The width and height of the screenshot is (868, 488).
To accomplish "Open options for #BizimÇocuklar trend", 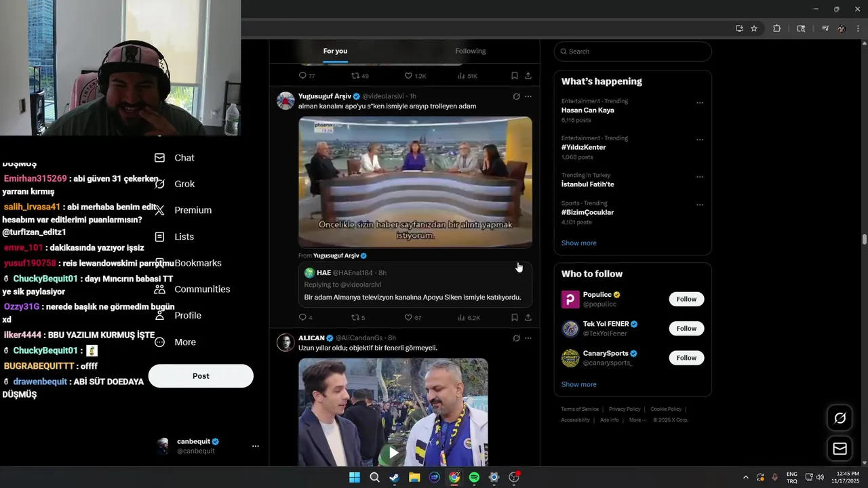I will (700, 205).
